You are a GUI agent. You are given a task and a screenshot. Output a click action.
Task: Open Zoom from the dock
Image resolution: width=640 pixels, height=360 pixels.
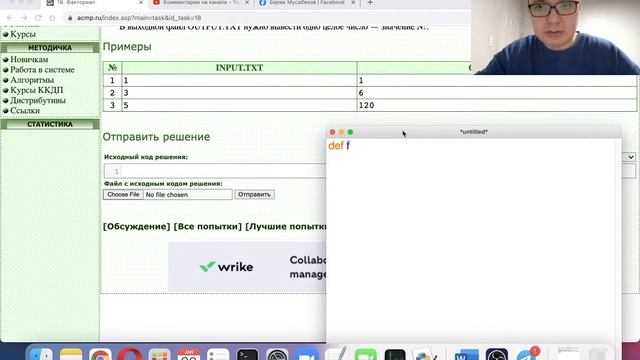pos(307,353)
